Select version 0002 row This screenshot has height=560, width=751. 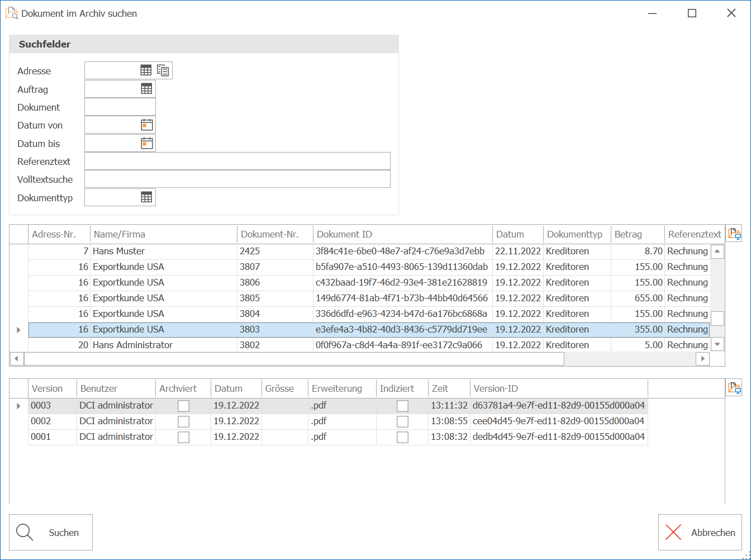pos(338,421)
